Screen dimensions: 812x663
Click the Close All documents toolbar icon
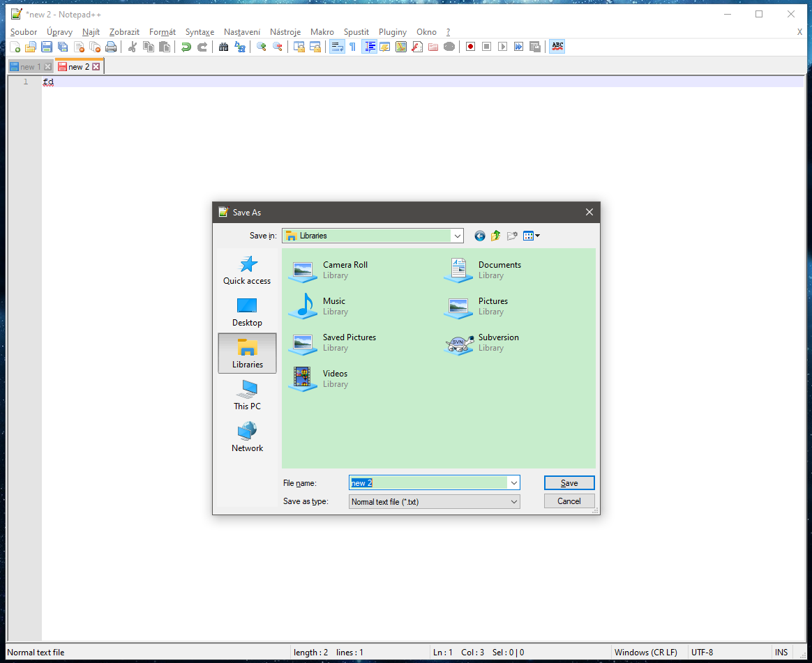[x=95, y=47]
